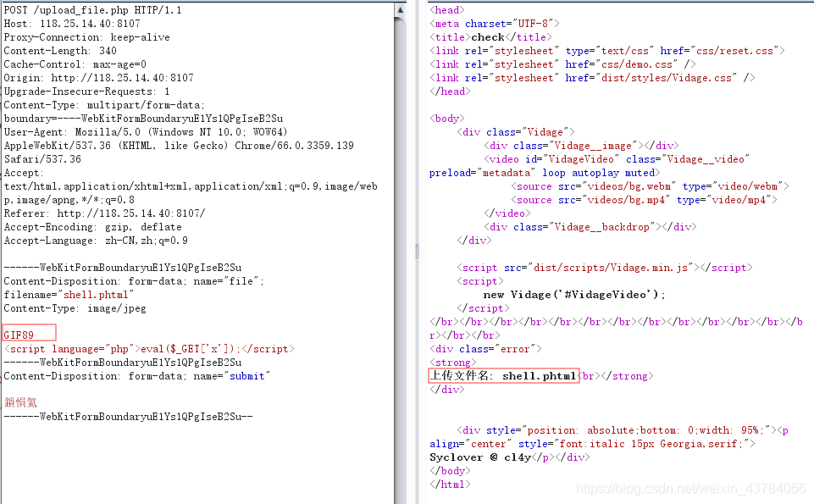
Task: Click the form-data name value 'submit'
Action: 247,376
